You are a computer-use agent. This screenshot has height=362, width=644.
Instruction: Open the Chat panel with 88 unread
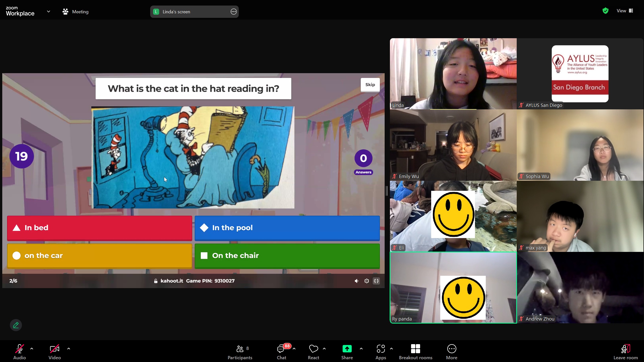point(281,351)
